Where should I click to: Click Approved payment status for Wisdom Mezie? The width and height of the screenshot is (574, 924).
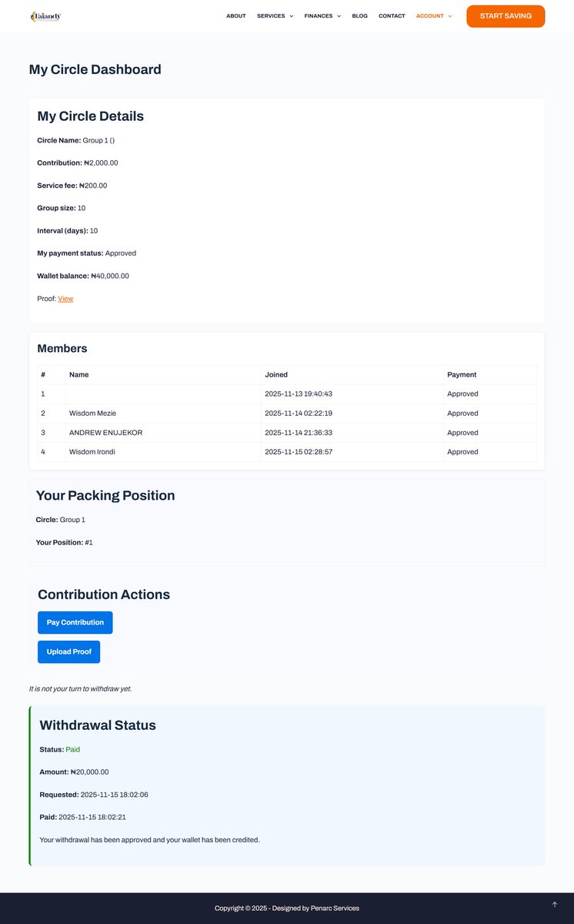[x=462, y=413]
